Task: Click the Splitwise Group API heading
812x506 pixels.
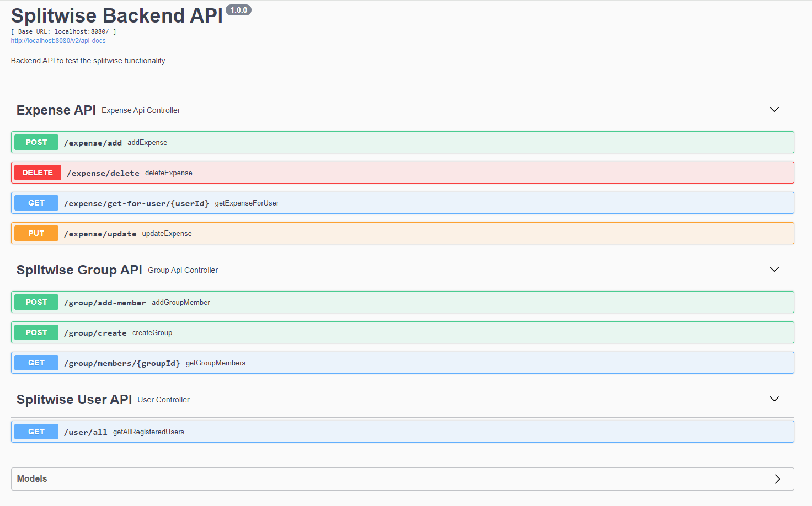Action: 79,270
